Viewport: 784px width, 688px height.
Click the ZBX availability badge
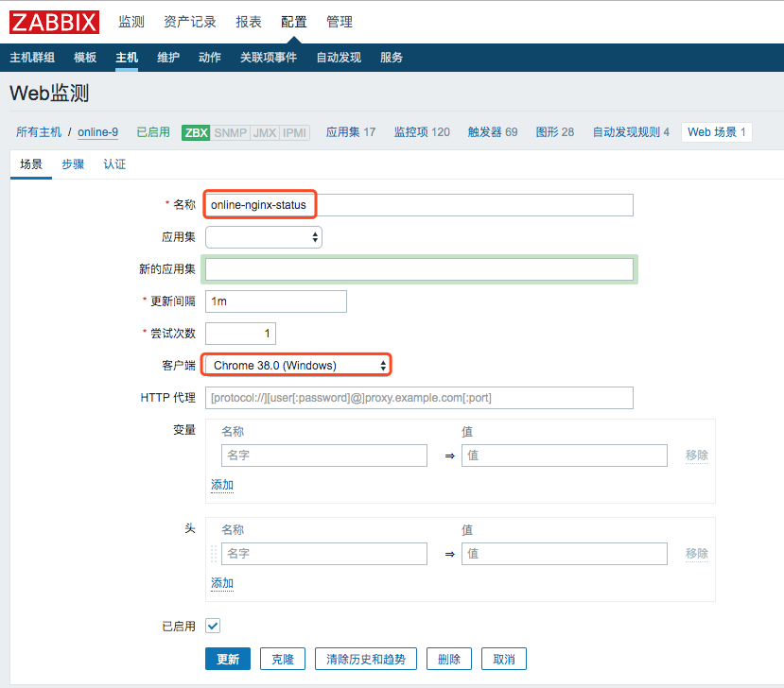[x=196, y=132]
